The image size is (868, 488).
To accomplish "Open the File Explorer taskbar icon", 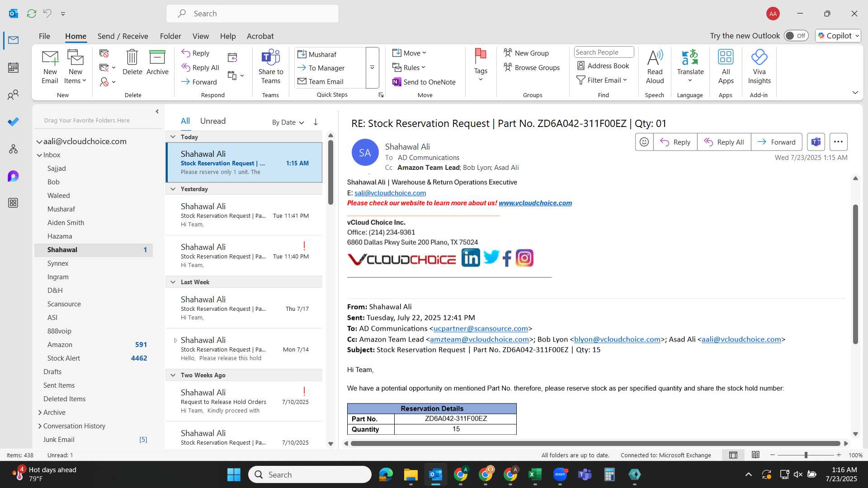I will click(410, 474).
